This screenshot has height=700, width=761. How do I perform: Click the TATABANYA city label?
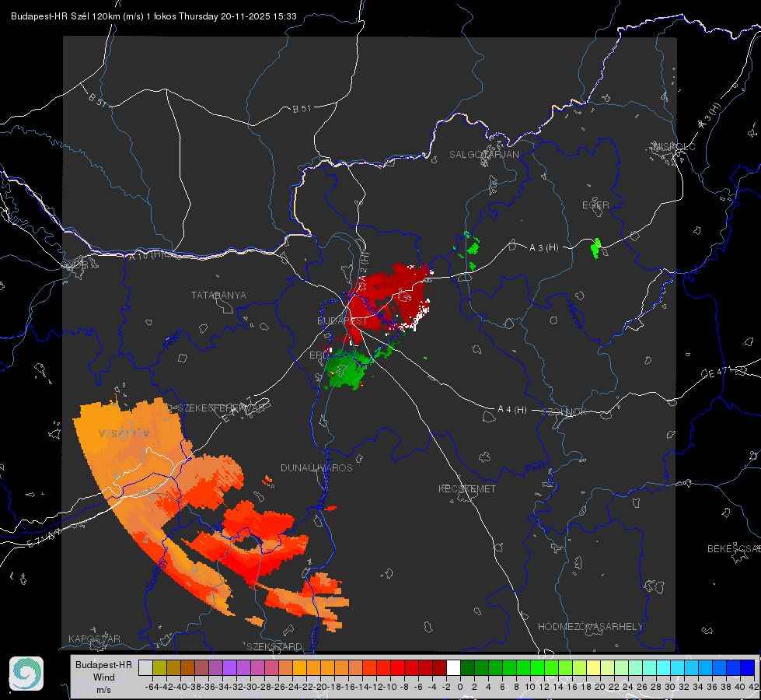[218, 296]
